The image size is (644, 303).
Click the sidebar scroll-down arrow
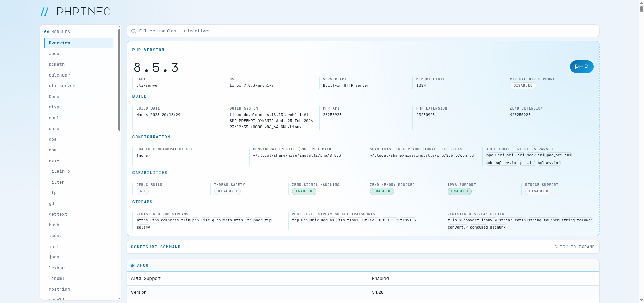(x=119, y=298)
